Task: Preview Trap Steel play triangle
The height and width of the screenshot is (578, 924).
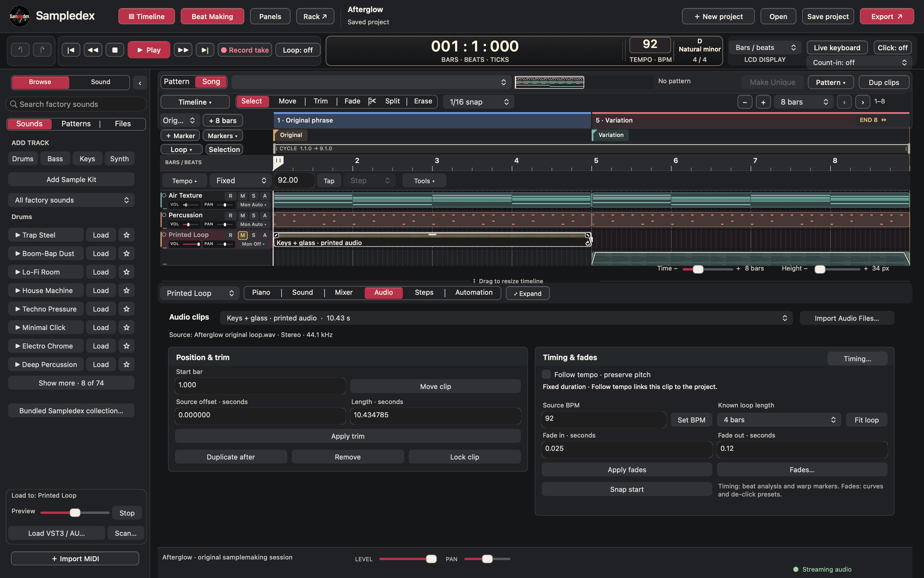Action: pos(18,235)
